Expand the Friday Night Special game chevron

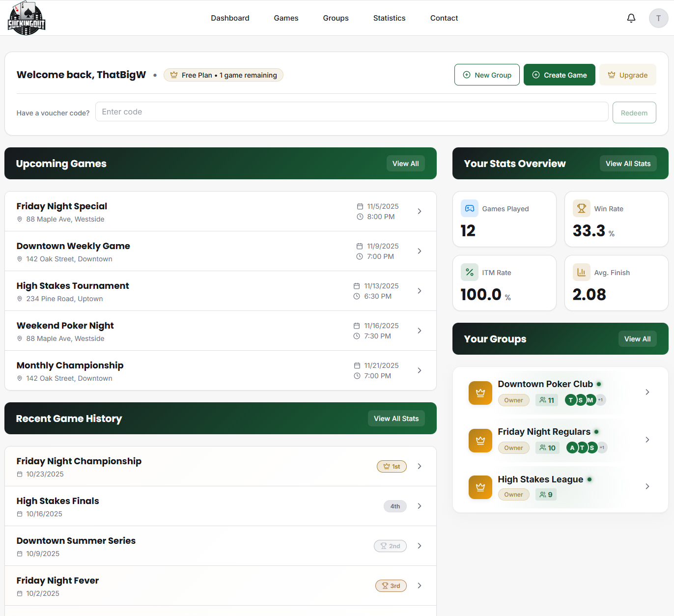coord(420,211)
